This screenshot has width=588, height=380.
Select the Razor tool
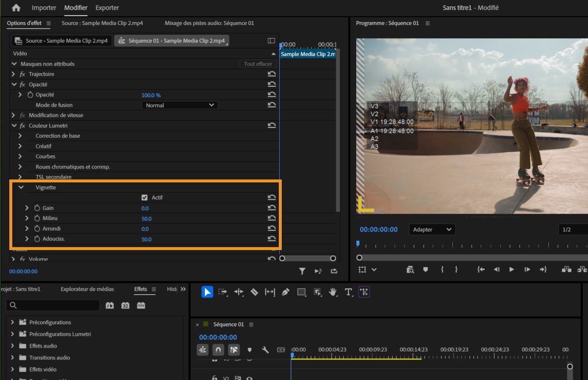[x=254, y=292]
